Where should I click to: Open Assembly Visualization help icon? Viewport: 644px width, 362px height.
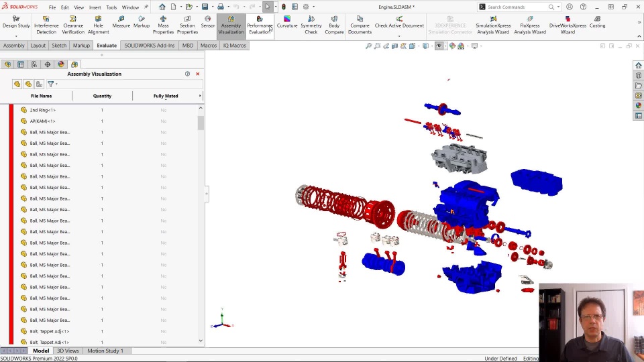tap(187, 74)
